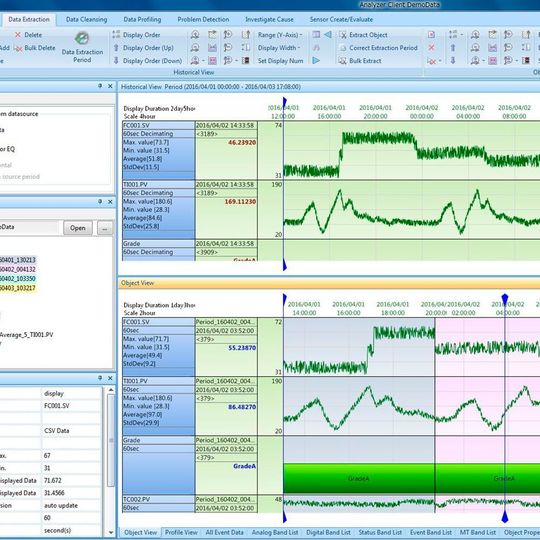
Task: Close the datasource panel
Action: 110,86
